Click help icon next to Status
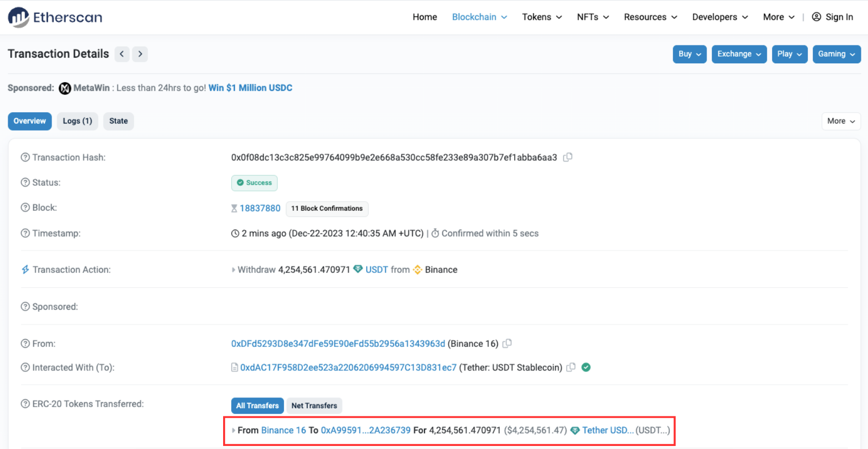868x449 pixels. tap(25, 182)
